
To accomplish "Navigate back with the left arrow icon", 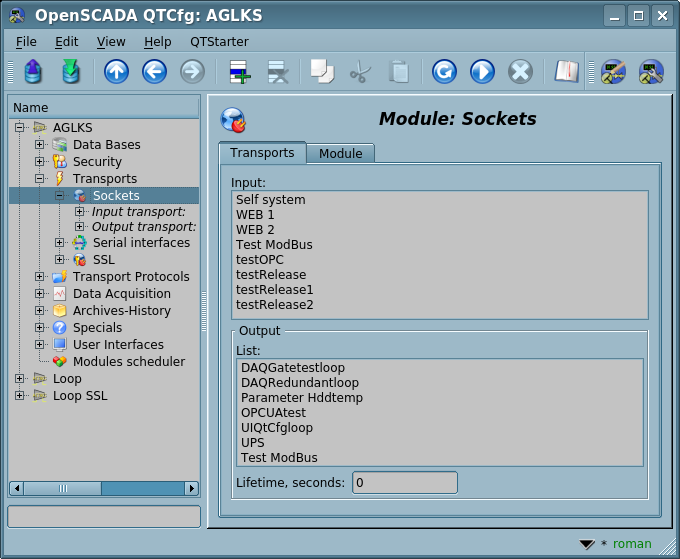I will [x=154, y=72].
